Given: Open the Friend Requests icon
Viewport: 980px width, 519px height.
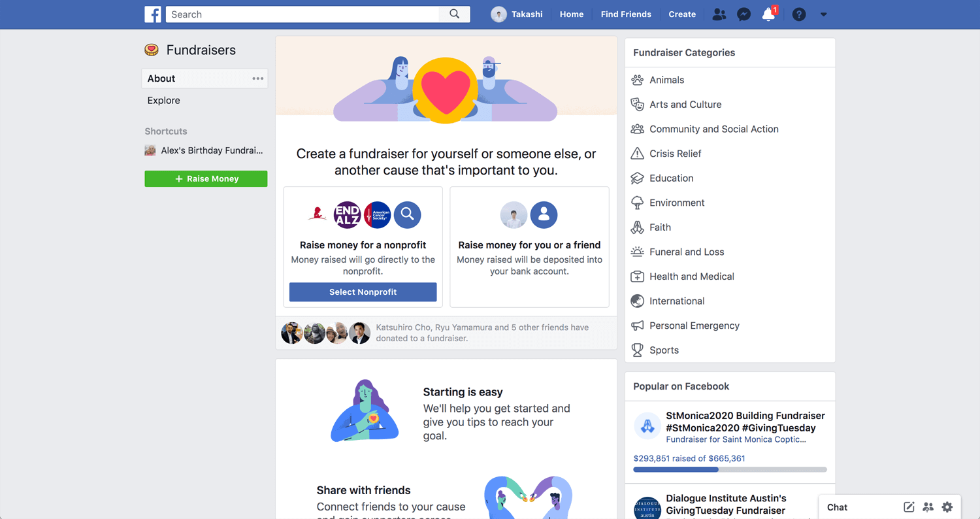Looking at the screenshot, I should [719, 14].
